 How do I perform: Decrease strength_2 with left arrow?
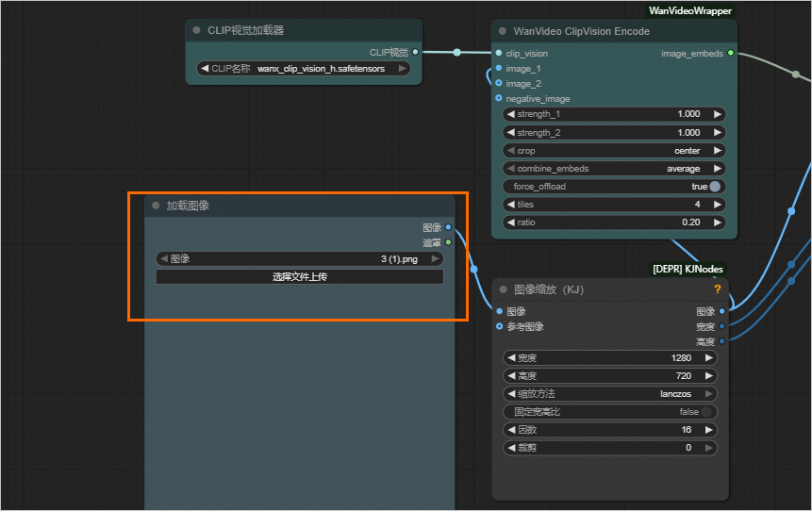tap(510, 133)
